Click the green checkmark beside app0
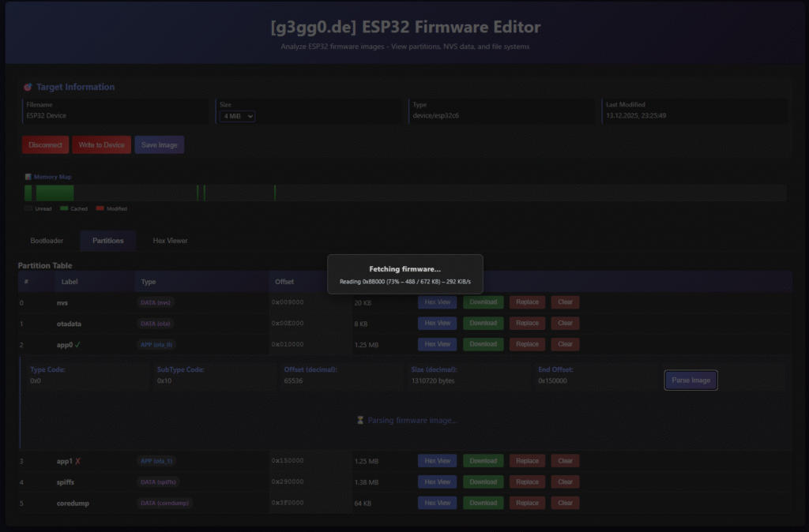Image resolution: width=809 pixels, height=532 pixels. [77, 344]
